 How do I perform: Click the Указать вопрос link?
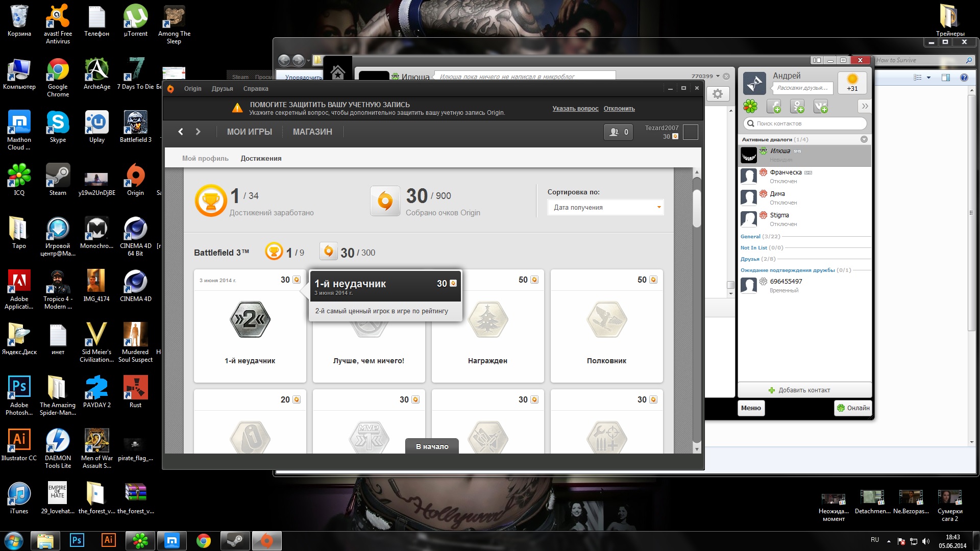point(575,109)
